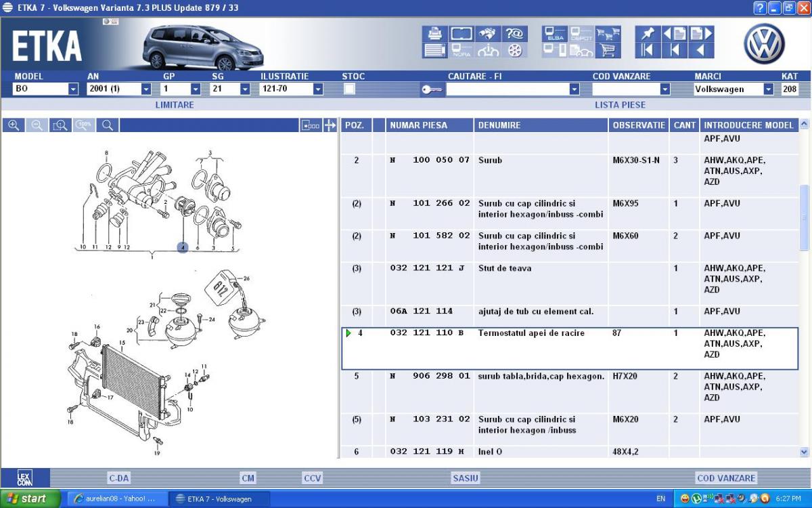This screenshot has height=508, width=812.
Task: Click the VW logo
Action: click(x=765, y=44)
